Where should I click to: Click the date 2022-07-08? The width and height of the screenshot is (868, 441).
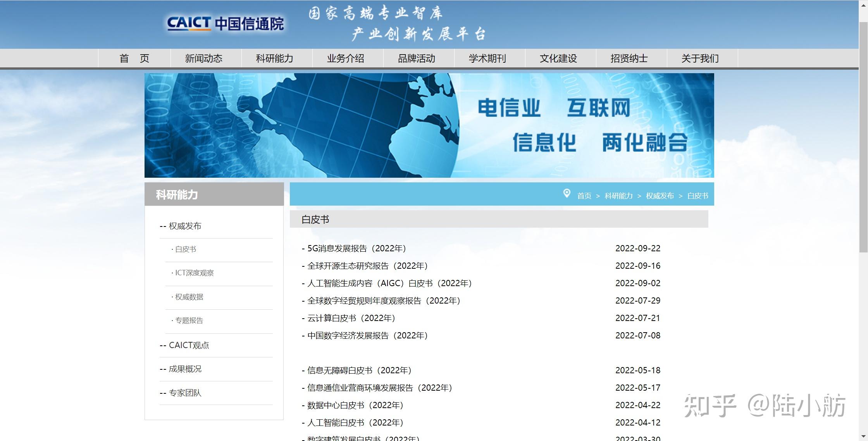(x=638, y=336)
